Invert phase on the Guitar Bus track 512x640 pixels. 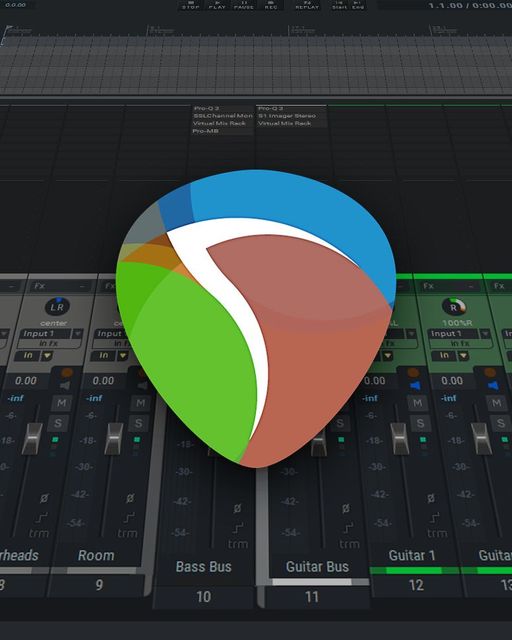pyautogui.click(x=345, y=509)
